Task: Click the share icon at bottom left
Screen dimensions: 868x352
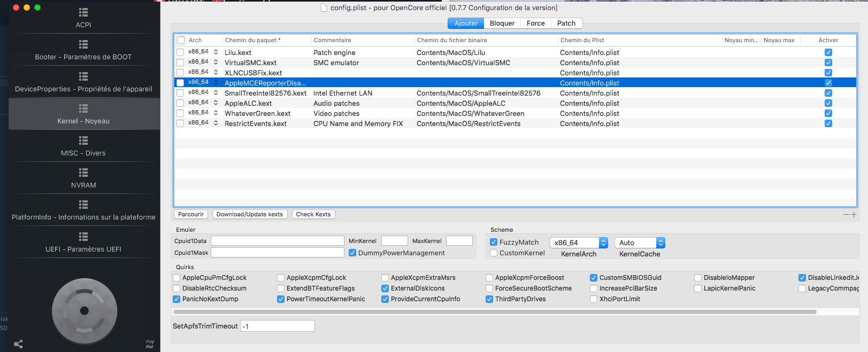Action: click(x=18, y=344)
